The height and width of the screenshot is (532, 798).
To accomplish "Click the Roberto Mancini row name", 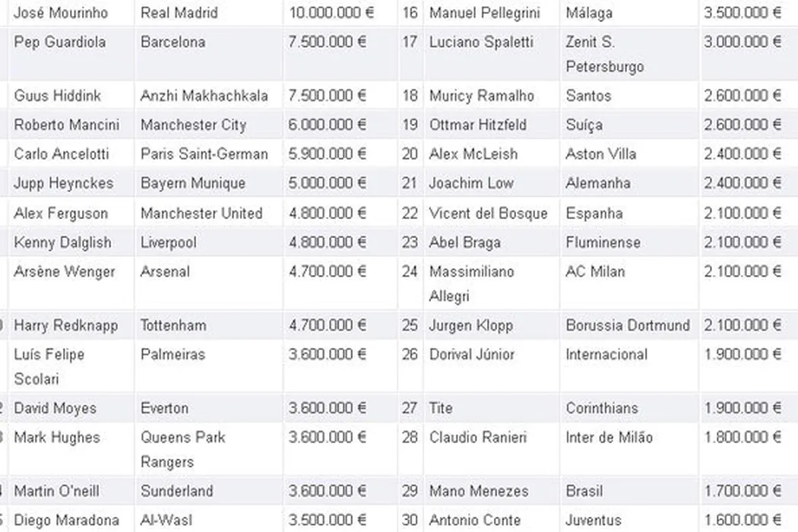I will coord(66,125).
